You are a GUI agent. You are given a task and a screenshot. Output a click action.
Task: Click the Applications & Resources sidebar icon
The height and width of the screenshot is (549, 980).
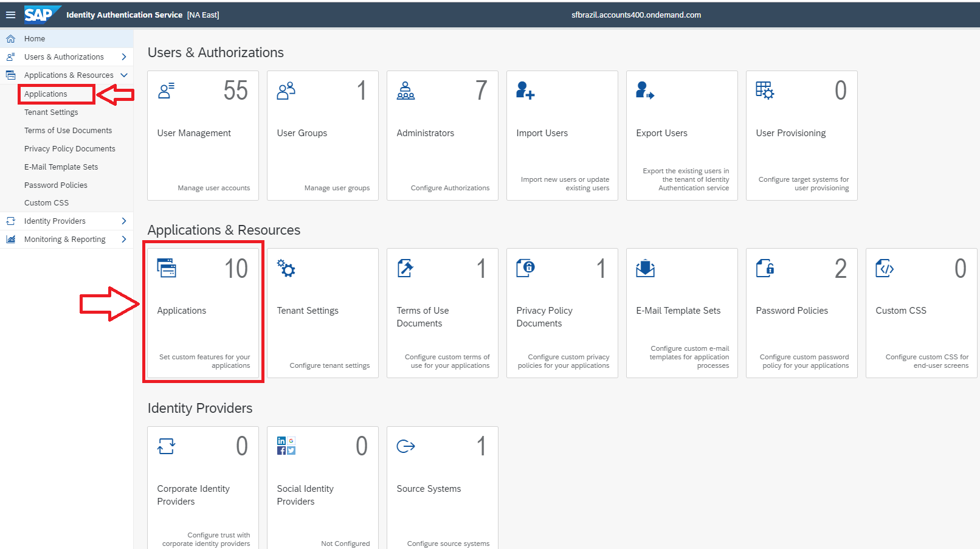coord(10,75)
